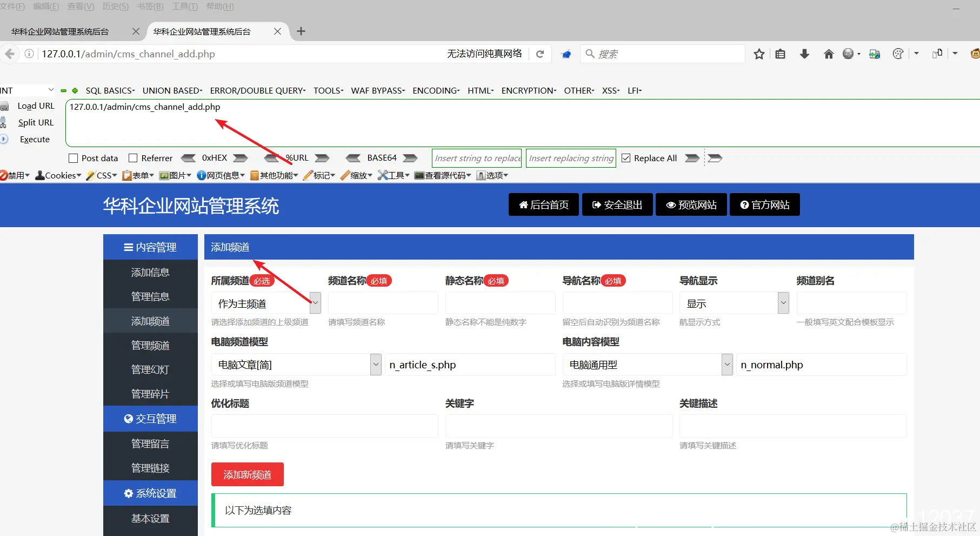Open the 电脑频道模型 model dropdown
This screenshot has width=980, height=536.
pos(375,365)
